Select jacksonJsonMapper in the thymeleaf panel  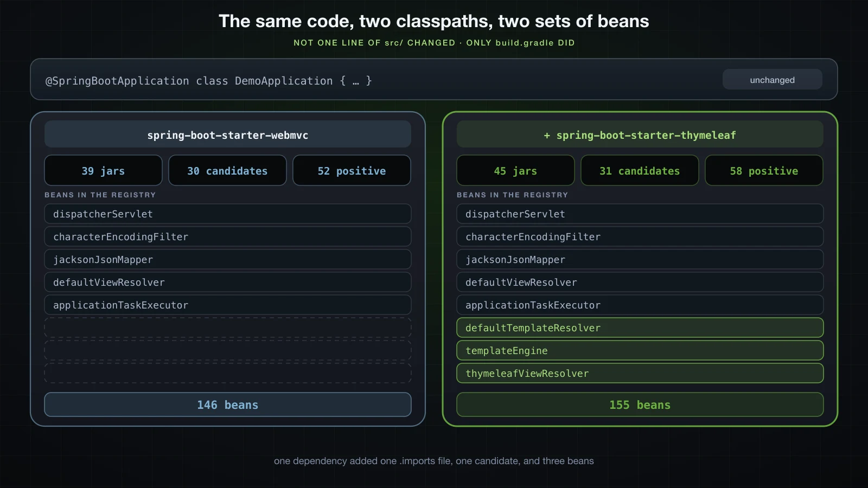click(640, 259)
